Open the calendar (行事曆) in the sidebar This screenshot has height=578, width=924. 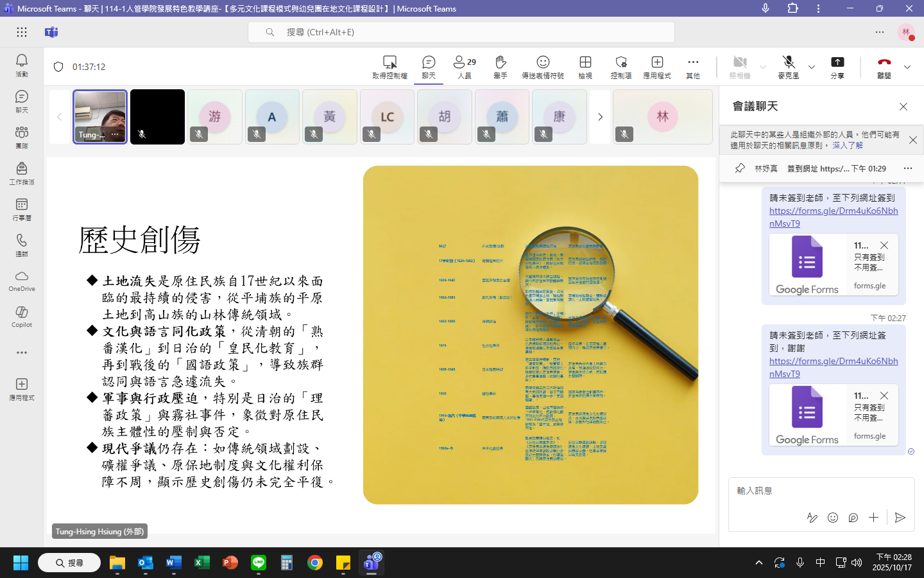[x=22, y=209]
